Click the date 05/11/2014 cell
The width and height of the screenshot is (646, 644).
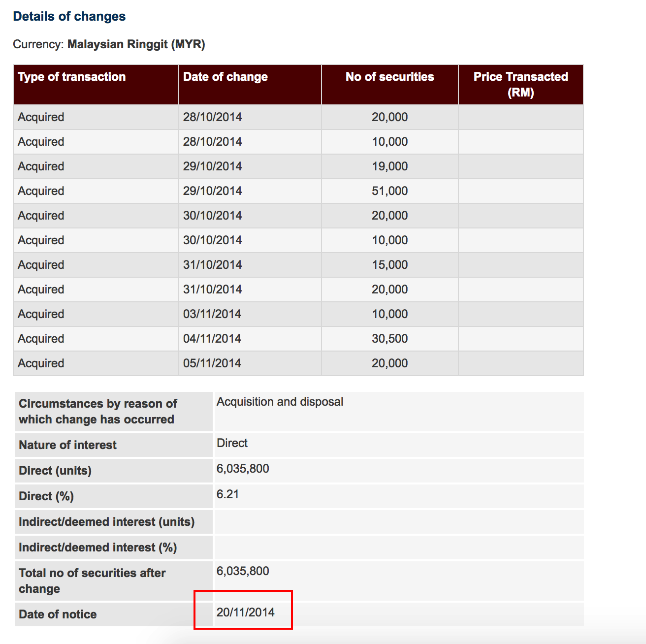tap(212, 363)
